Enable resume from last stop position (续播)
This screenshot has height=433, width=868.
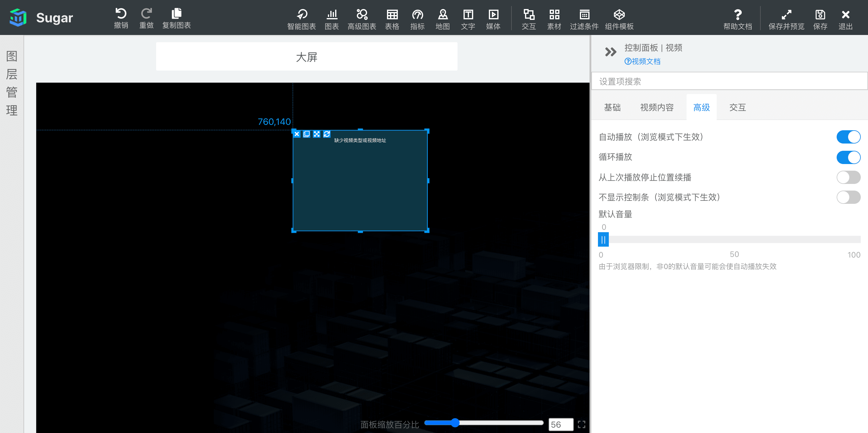[848, 177]
